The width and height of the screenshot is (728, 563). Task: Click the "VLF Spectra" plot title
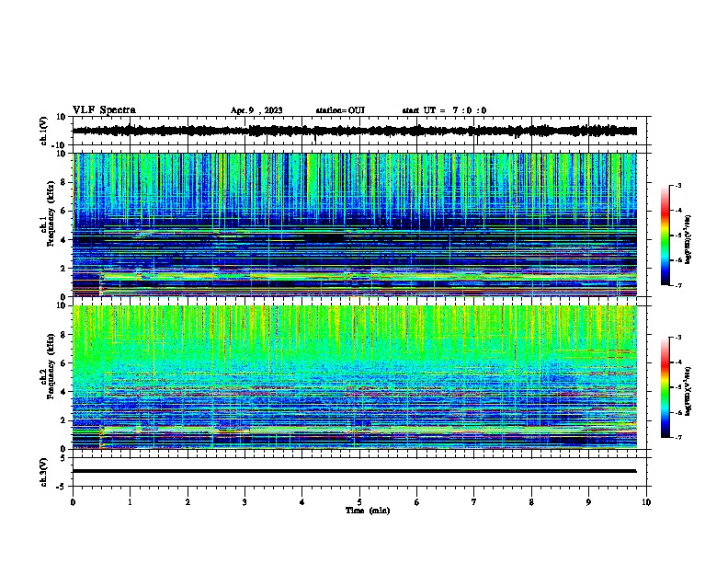pyautogui.click(x=104, y=110)
